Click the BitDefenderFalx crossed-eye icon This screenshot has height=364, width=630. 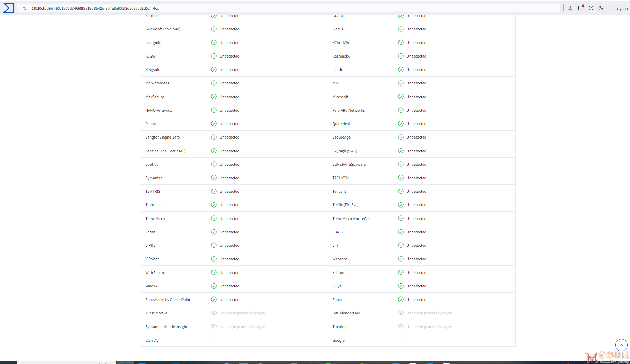pos(401,313)
